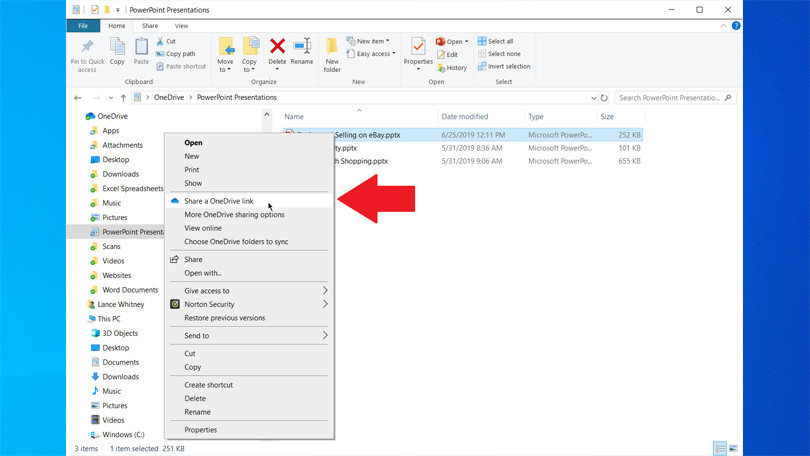Screen dimensions: 810x456
Task: Click the Cut scissors in the ribbon
Action: click(x=160, y=41)
